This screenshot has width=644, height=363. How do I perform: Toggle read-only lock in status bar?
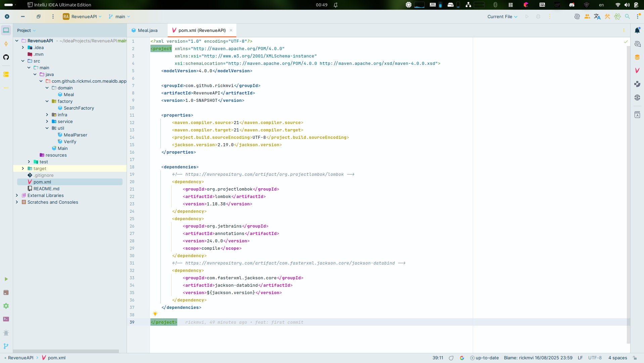pyautogui.click(x=635, y=358)
